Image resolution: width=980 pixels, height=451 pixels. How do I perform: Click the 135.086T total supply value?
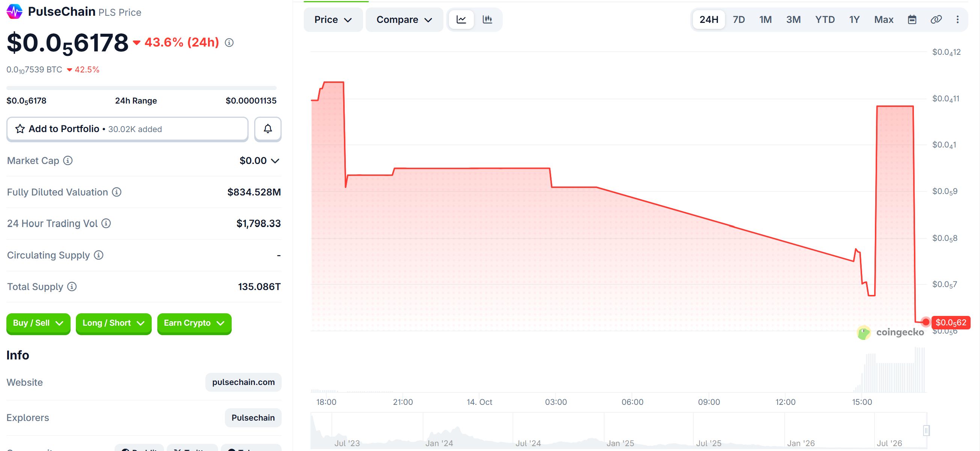point(259,286)
